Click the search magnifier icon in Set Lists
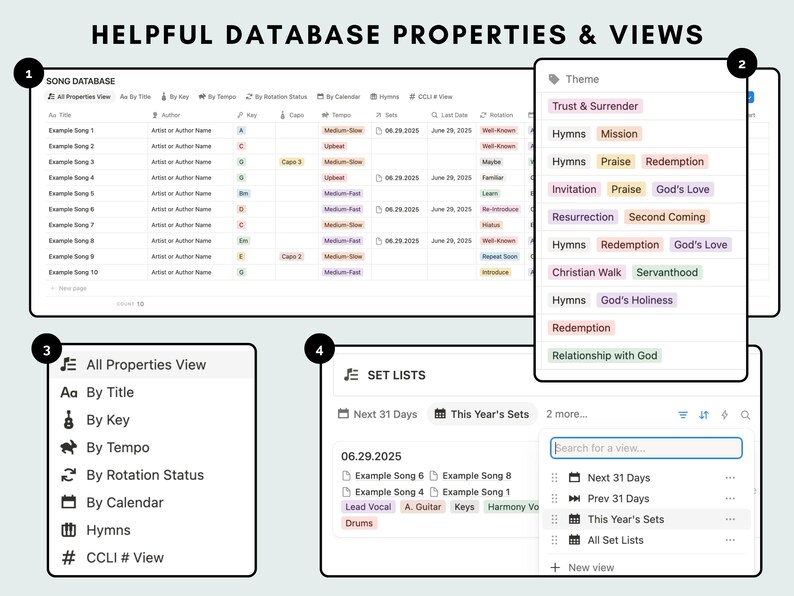Viewport: 794px width, 596px height. click(x=745, y=415)
